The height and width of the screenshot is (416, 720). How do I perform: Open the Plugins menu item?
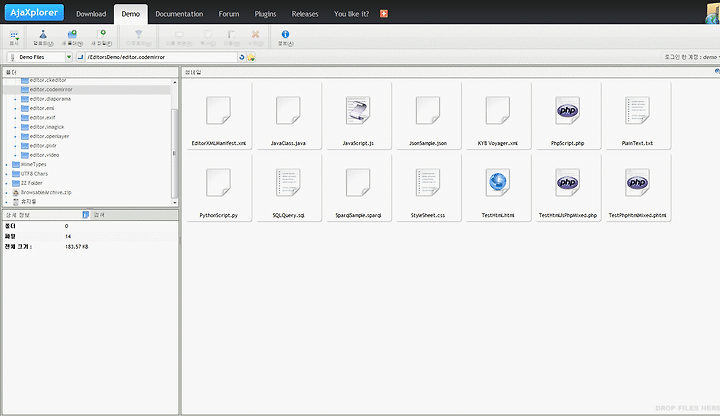tap(265, 14)
